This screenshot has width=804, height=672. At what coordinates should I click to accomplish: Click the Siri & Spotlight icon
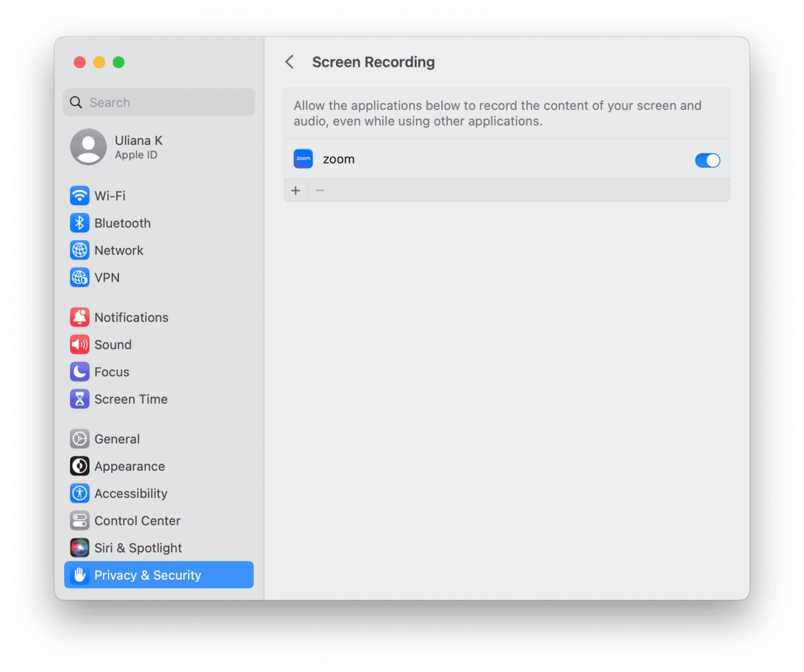[x=79, y=548]
